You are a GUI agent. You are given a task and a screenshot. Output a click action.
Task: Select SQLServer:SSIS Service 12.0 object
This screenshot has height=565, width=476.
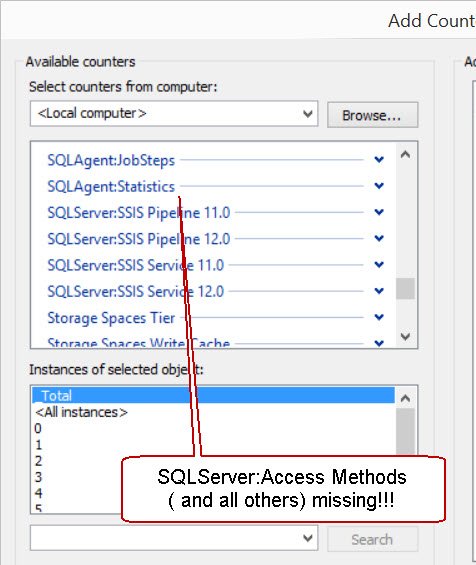pyautogui.click(x=136, y=292)
